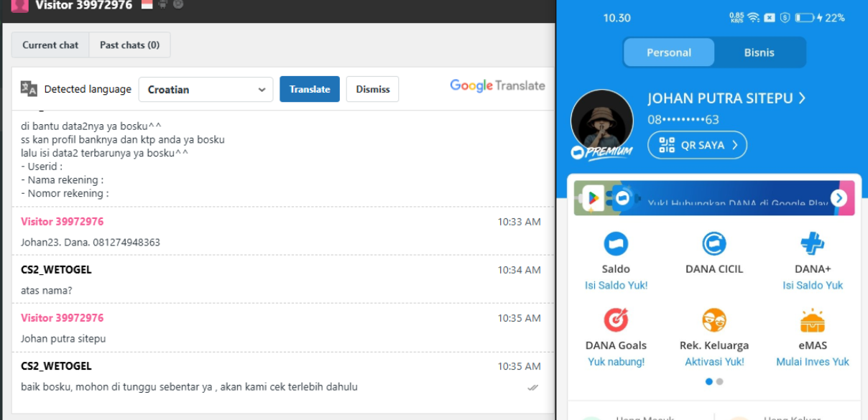Select the Personal account tab

click(669, 52)
